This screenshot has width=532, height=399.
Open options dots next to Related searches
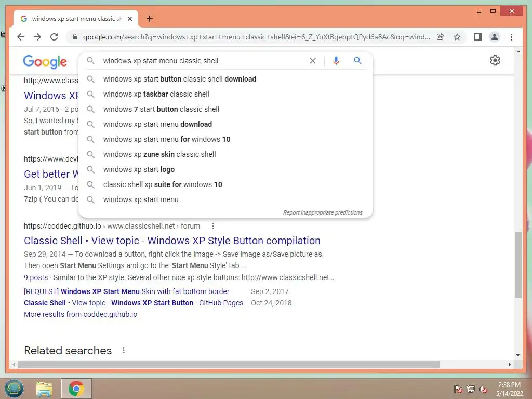pyautogui.click(x=124, y=350)
